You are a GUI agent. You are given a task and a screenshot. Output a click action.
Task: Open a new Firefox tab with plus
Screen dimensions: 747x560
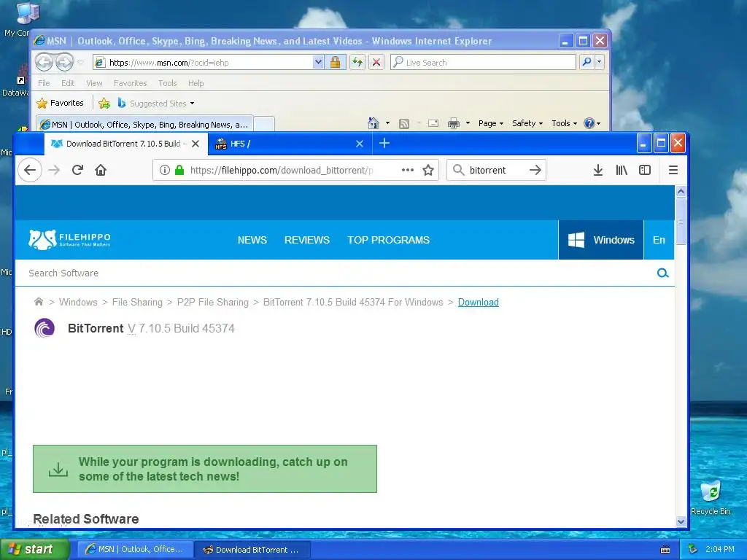(x=384, y=143)
